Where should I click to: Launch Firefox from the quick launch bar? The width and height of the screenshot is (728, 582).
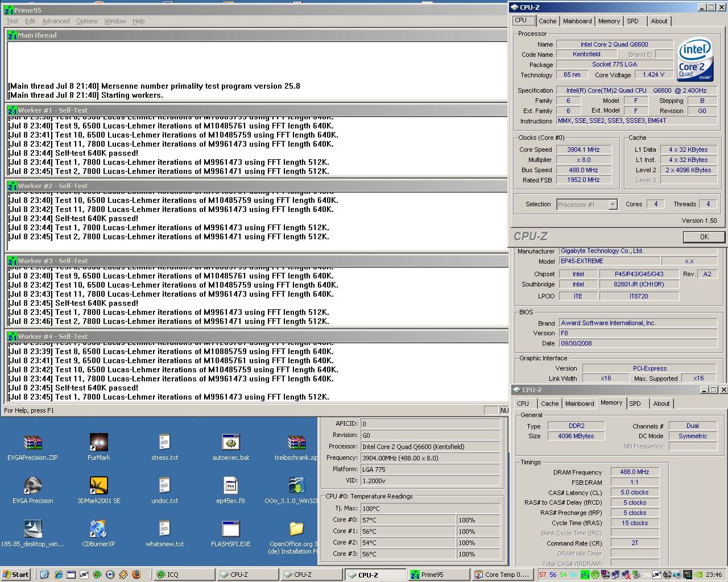tap(136, 575)
